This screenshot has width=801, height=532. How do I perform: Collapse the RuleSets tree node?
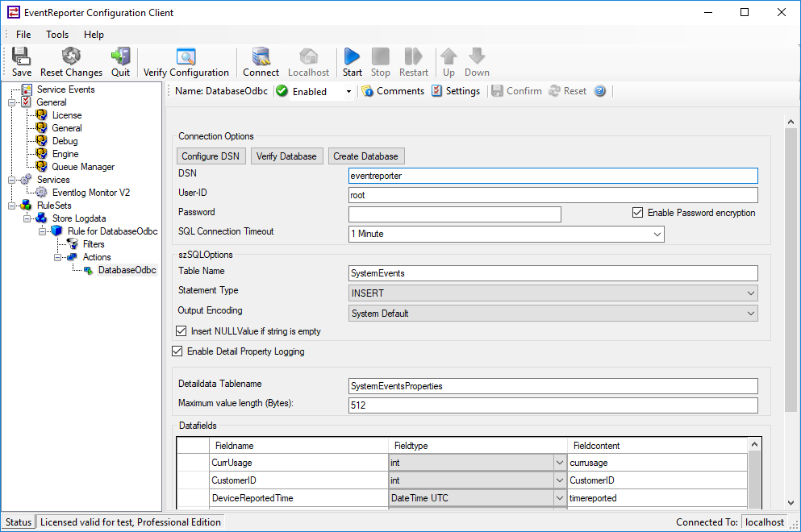[x=12, y=206]
